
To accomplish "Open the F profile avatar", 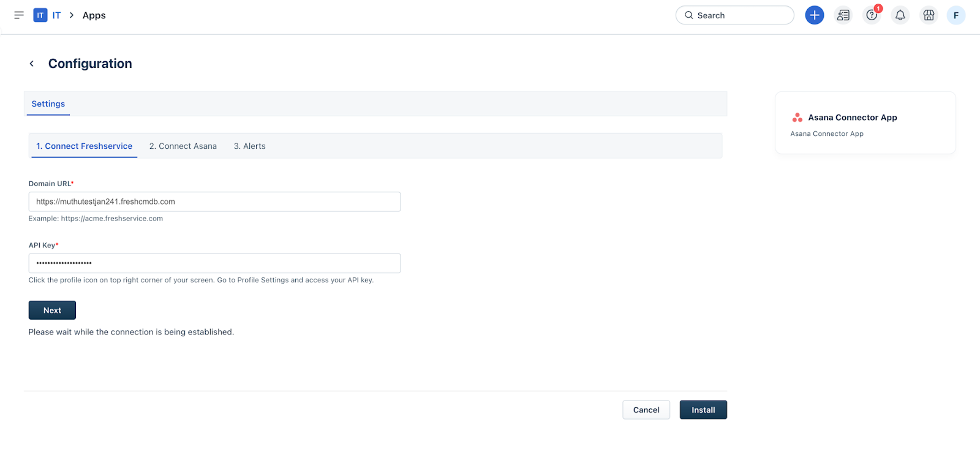I will click(x=956, y=15).
